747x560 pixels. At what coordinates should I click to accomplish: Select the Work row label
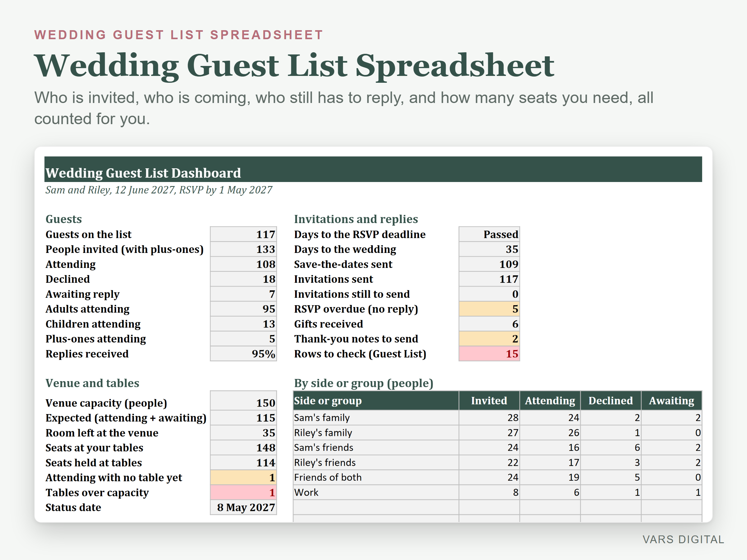(x=306, y=492)
